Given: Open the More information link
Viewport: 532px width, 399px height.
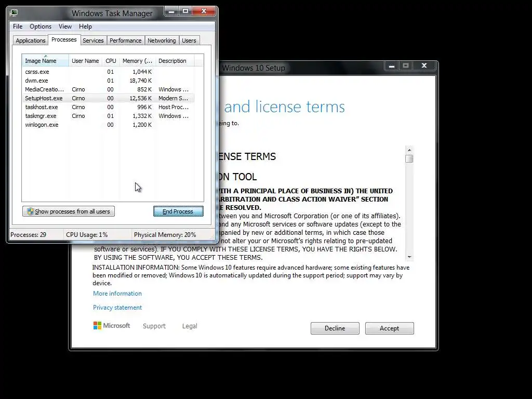Looking at the screenshot, I should [117, 294].
